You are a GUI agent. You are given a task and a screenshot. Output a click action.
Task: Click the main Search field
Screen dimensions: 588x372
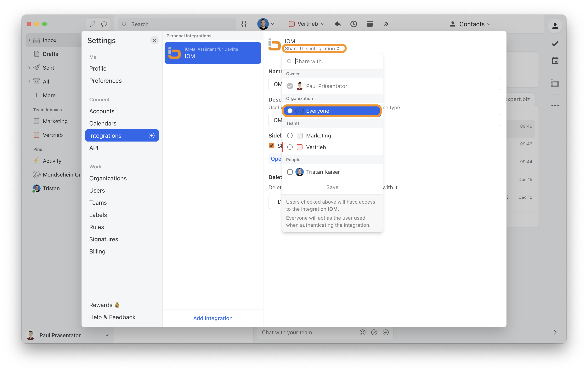(x=178, y=24)
